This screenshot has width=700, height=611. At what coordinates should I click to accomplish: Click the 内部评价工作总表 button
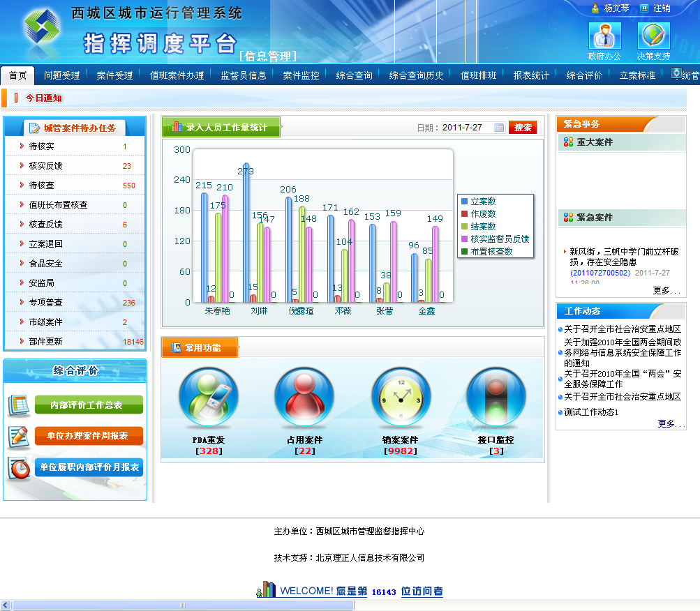point(89,405)
